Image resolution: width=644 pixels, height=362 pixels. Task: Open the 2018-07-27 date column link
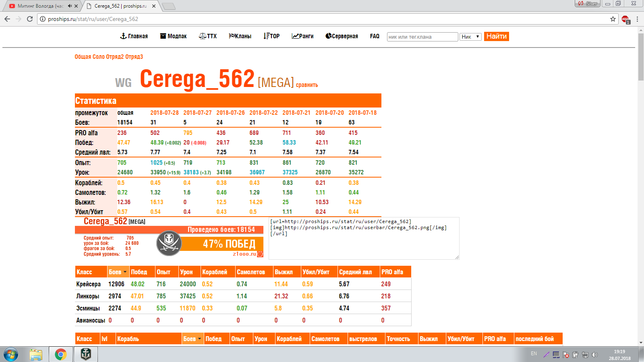[x=197, y=113]
